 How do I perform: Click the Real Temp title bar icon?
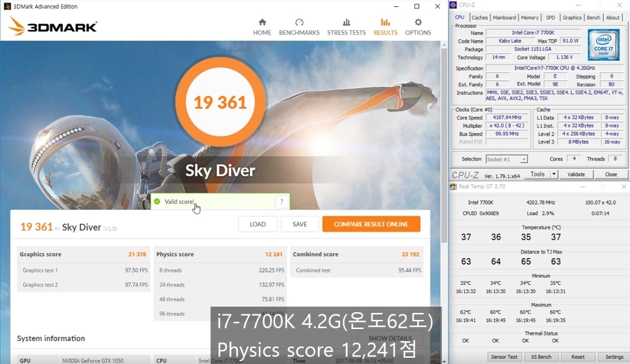[x=453, y=186]
